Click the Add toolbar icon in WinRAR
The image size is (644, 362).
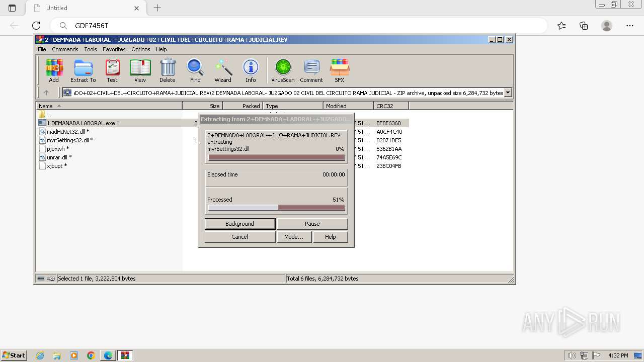tap(54, 70)
